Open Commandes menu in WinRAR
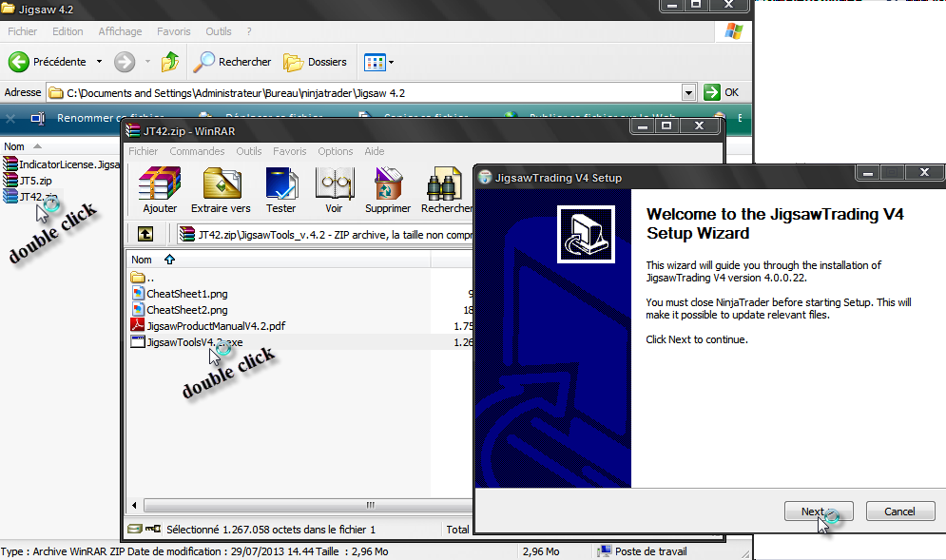 pos(197,151)
